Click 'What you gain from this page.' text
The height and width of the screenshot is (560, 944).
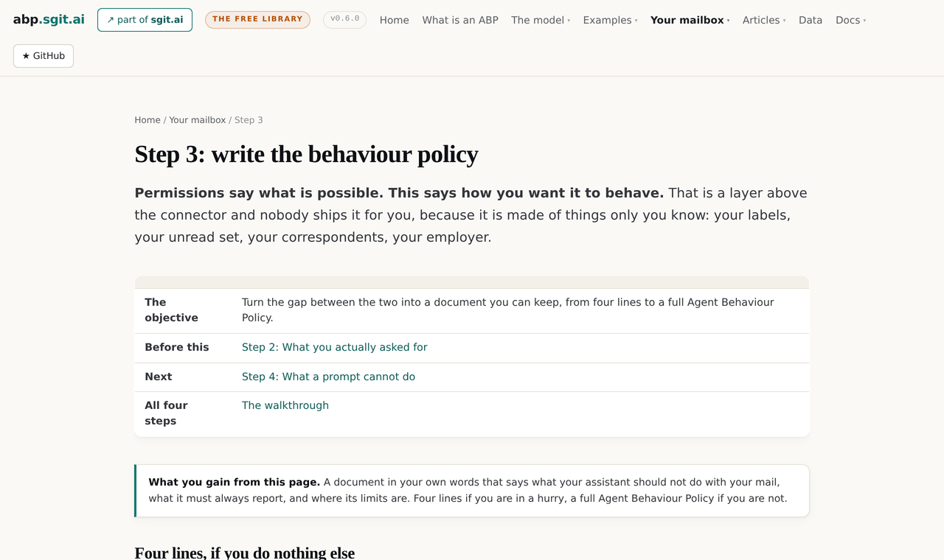(x=235, y=482)
